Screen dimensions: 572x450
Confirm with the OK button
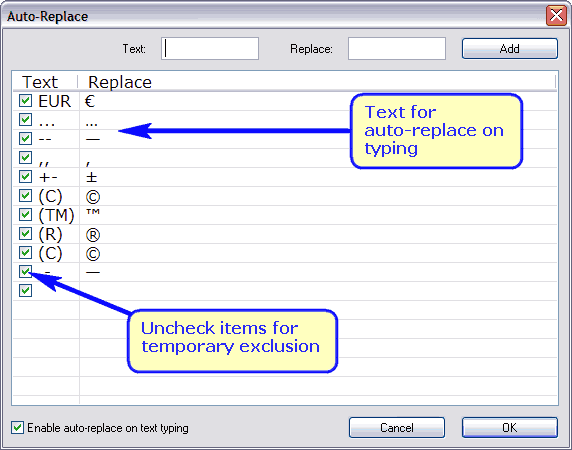(510, 427)
